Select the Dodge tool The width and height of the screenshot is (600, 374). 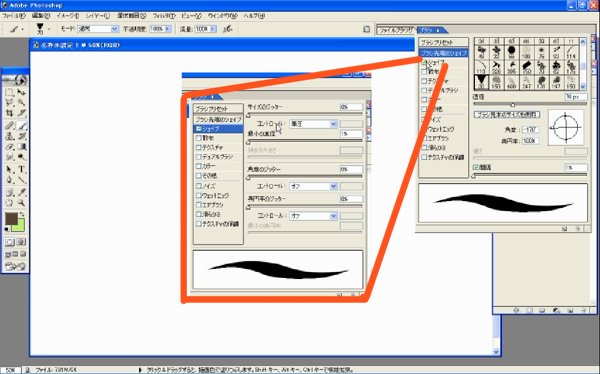coord(21,157)
